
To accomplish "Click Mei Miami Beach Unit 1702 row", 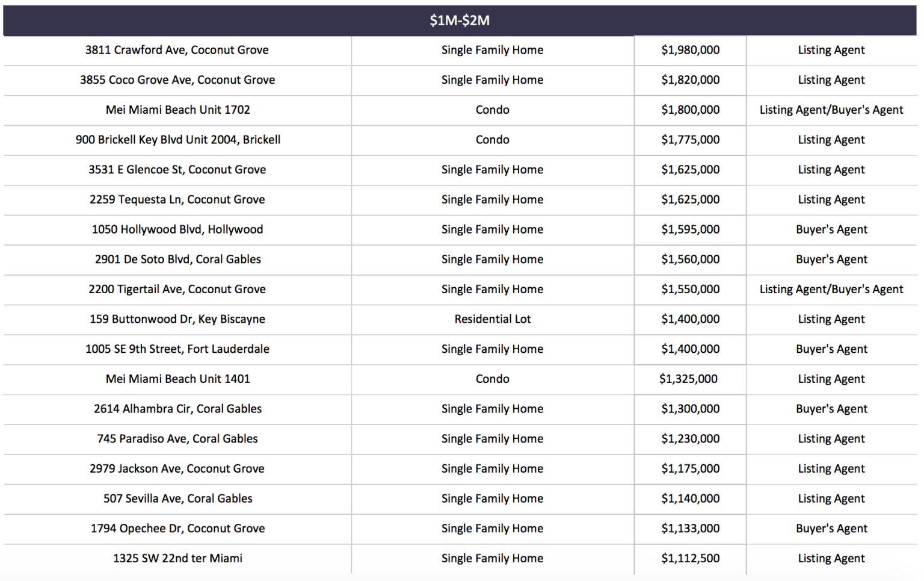I will coord(177,110).
